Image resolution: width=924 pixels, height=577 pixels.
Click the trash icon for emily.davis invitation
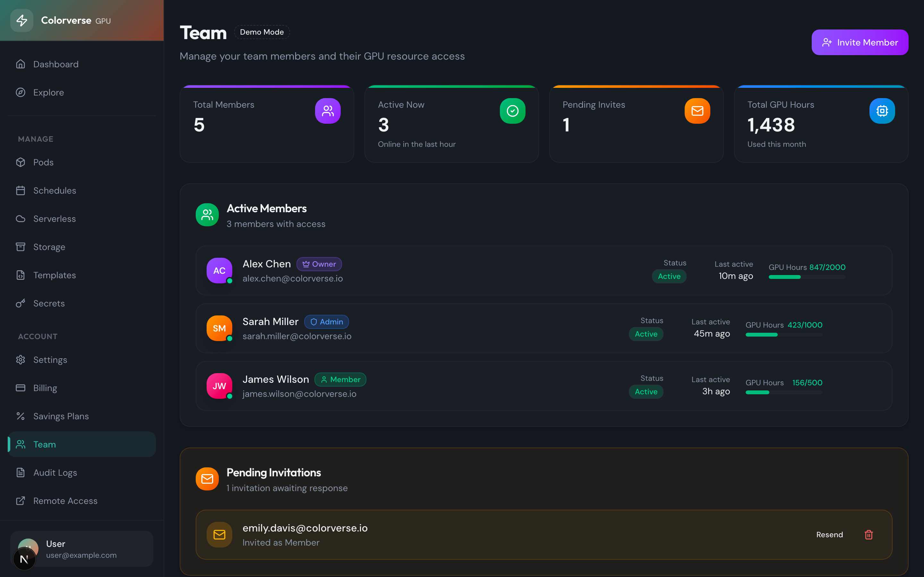point(868,534)
